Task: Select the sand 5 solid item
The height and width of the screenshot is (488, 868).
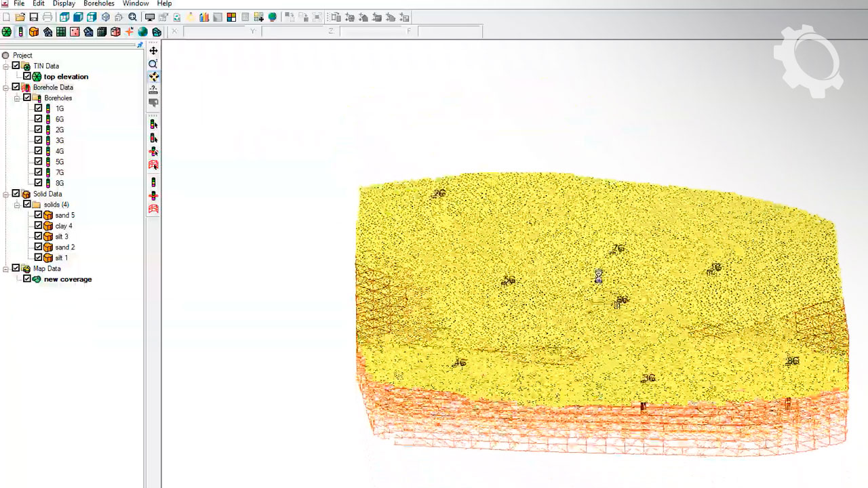Action: [x=64, y=216]
